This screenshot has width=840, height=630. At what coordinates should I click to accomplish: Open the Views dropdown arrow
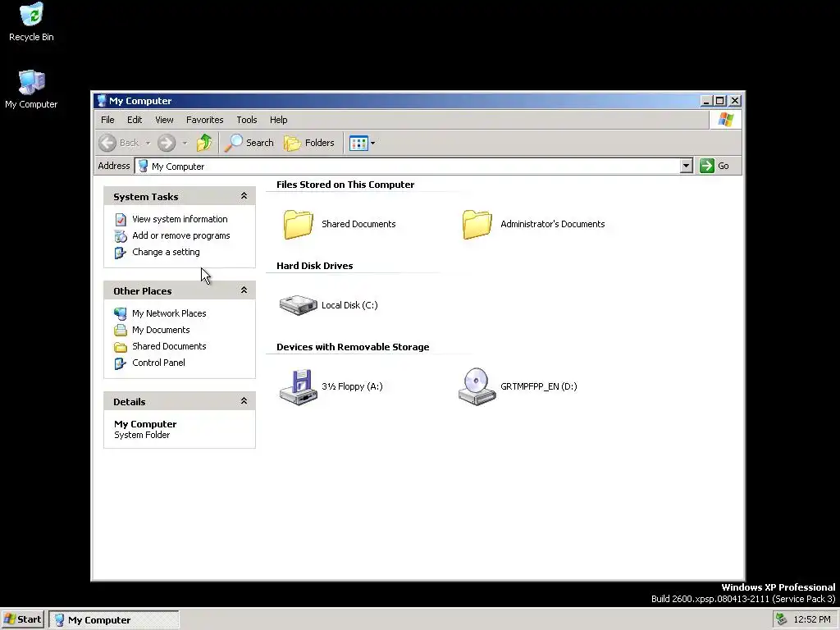tap(373, 143)
